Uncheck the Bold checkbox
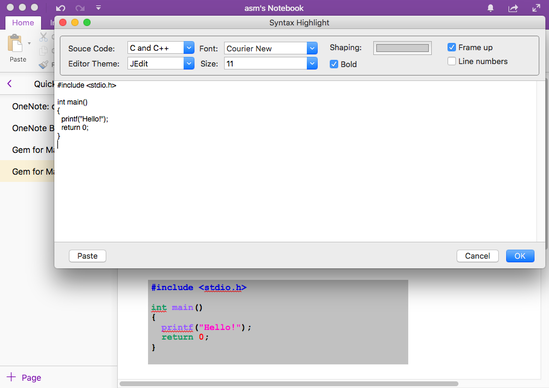 coord(334,64)
